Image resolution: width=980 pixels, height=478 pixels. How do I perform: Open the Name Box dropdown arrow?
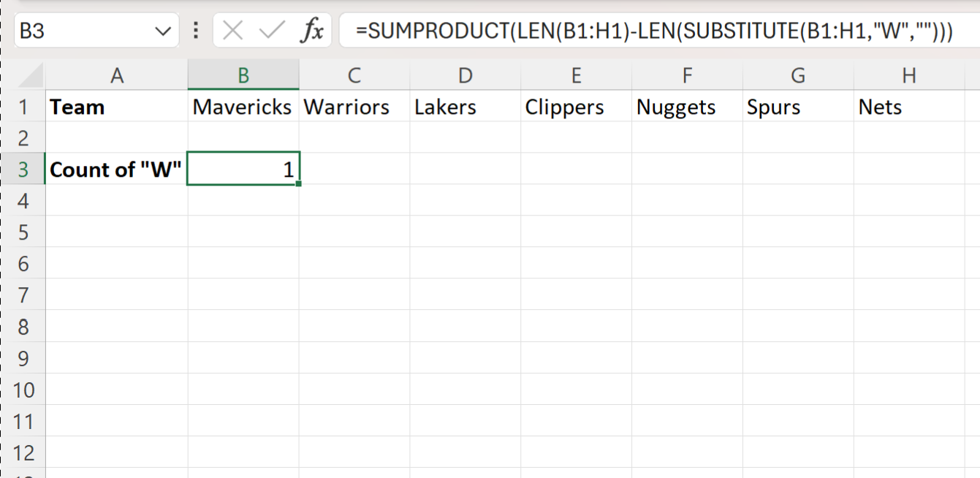click(162, 31)
